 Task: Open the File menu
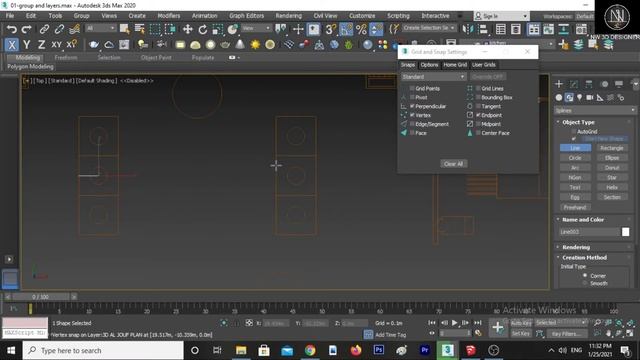pos(10,16)
